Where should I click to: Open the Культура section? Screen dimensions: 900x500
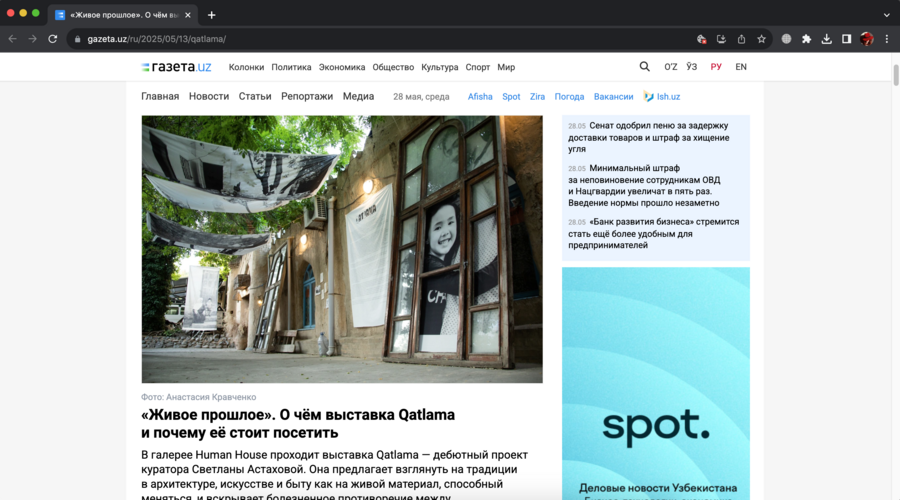[x=440, y=67]
